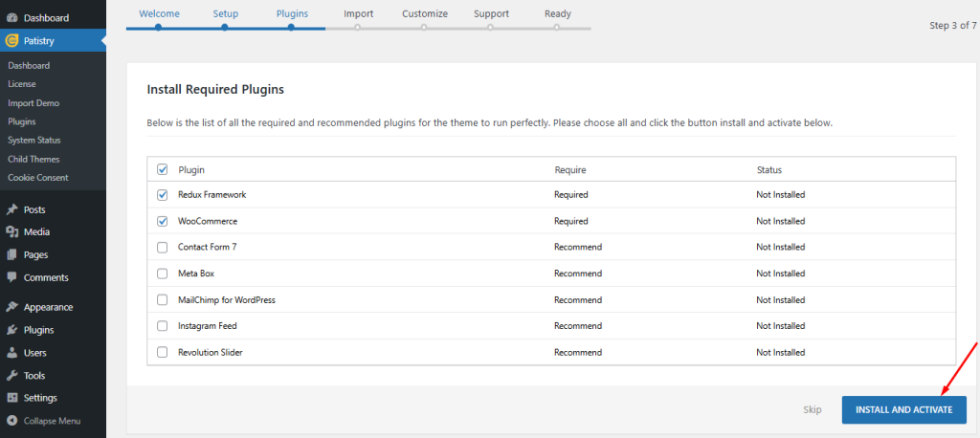Switch to the Customize wizard step
Screen dimensions: 980x438
[x=425, y=13]
